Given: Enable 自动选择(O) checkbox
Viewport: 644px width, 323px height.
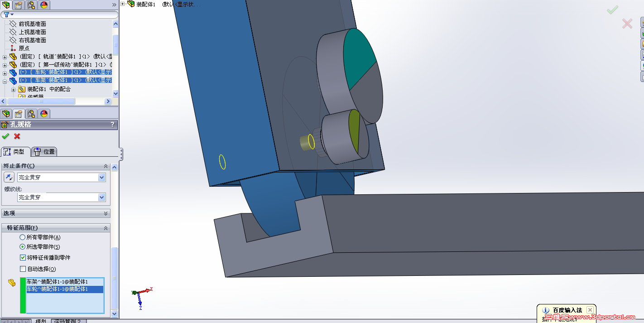Looking at the screenshot, I should 23,269.
